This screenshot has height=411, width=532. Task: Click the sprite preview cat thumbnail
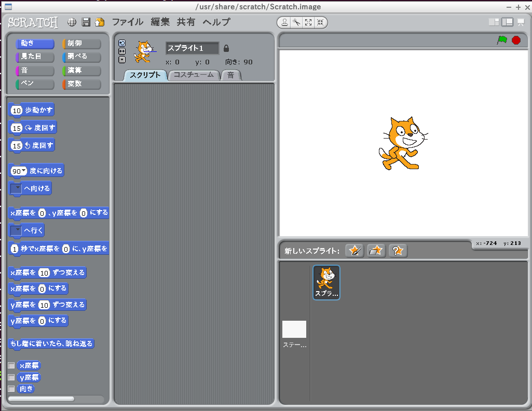click(145, 51)
